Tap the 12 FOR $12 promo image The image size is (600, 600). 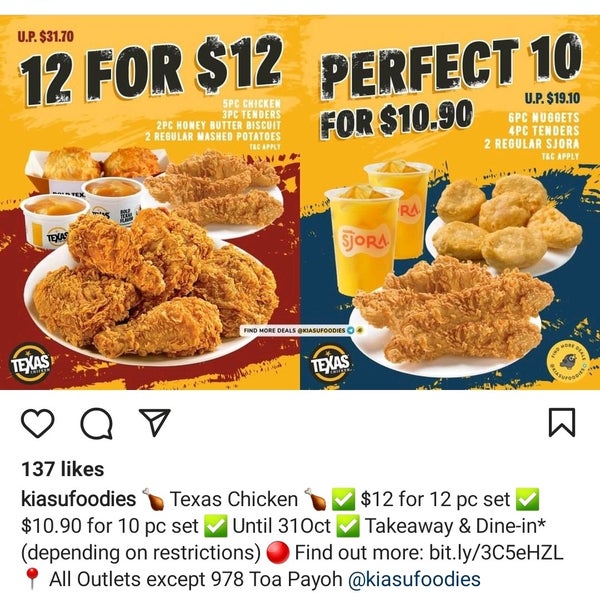pyautogui.click(x=150, y=202)
